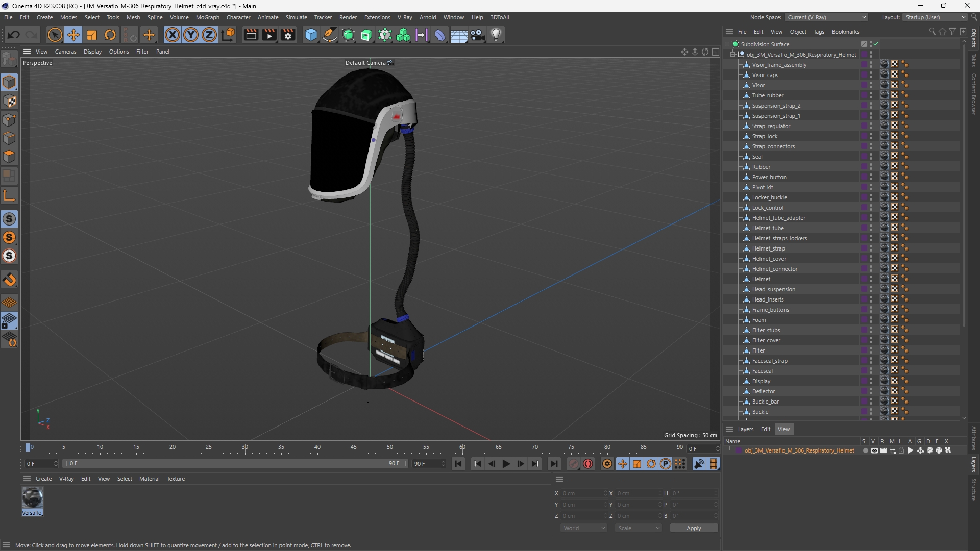Open the World coordinate system dropdown

click(584, 528)
